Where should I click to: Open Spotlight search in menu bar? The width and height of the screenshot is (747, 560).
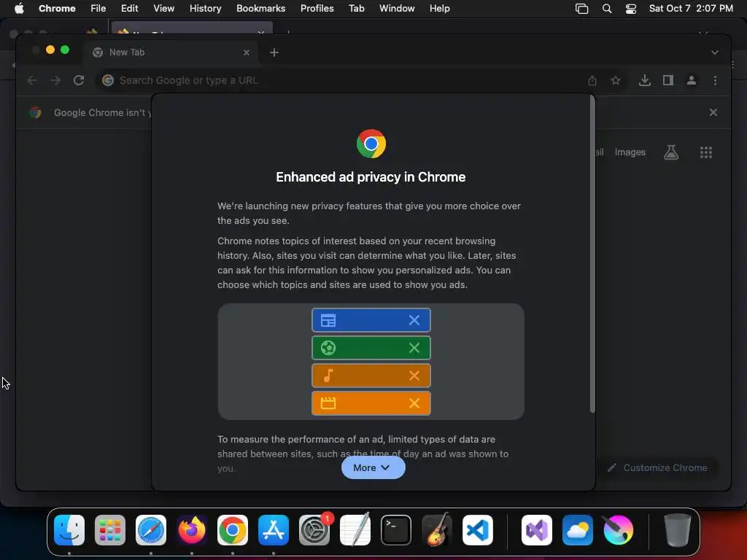click(607, 9)
